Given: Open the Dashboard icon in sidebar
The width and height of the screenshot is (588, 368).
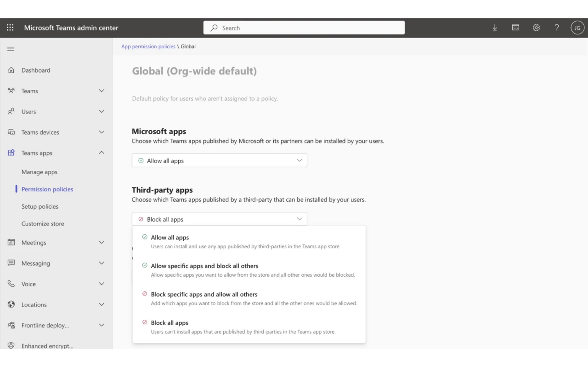Looking at the screenshot, I should point(11,70).
